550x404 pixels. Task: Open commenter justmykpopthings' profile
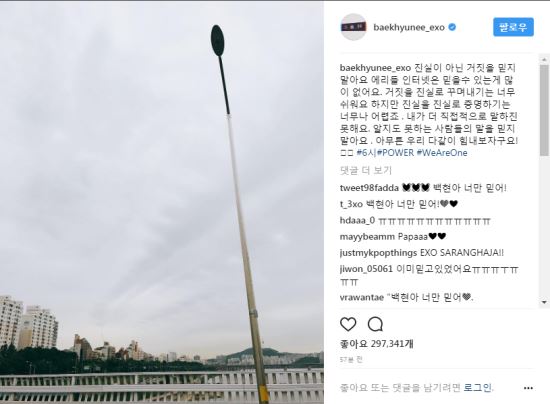(378, 253)
